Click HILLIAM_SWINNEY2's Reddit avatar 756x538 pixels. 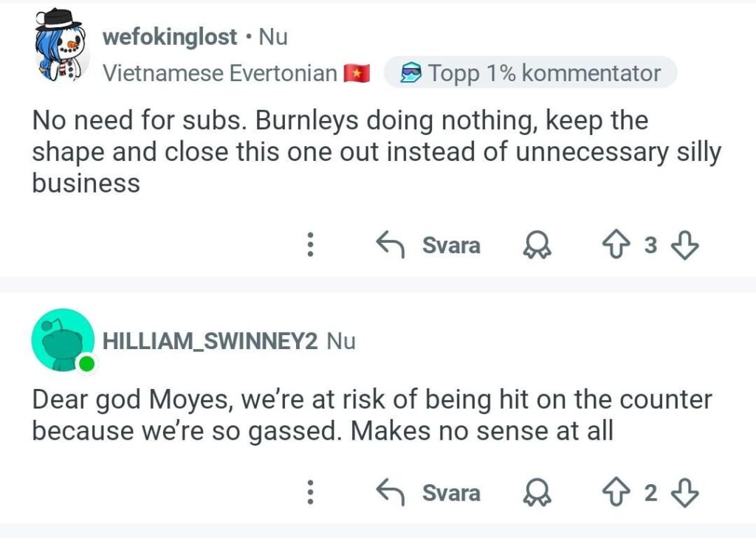pyautogui.click(x=63, y=340)
